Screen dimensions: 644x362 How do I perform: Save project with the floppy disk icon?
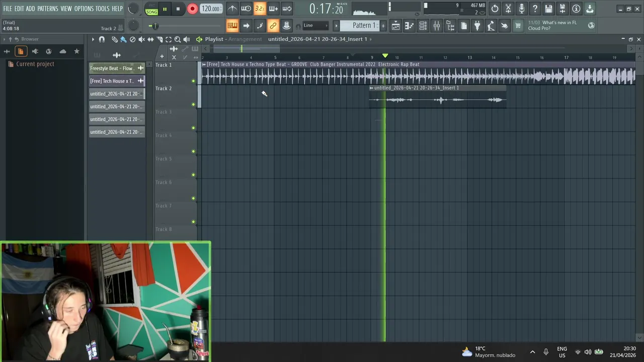click(x=549, y=9)
